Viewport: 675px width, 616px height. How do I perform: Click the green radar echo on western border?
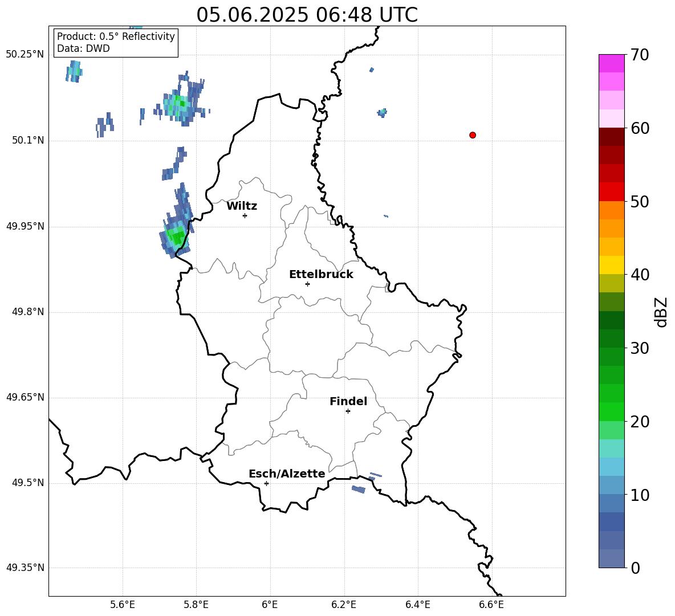(x=176, y=237)
